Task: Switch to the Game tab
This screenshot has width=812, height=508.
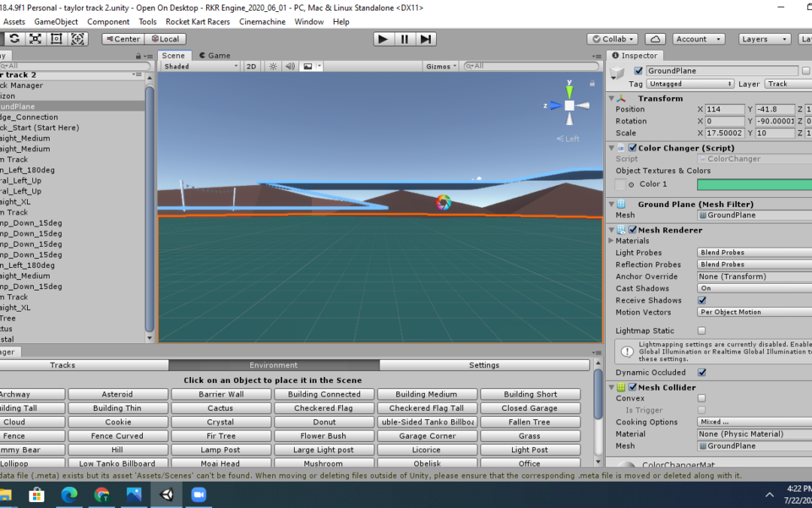Action: coord(215,56)
